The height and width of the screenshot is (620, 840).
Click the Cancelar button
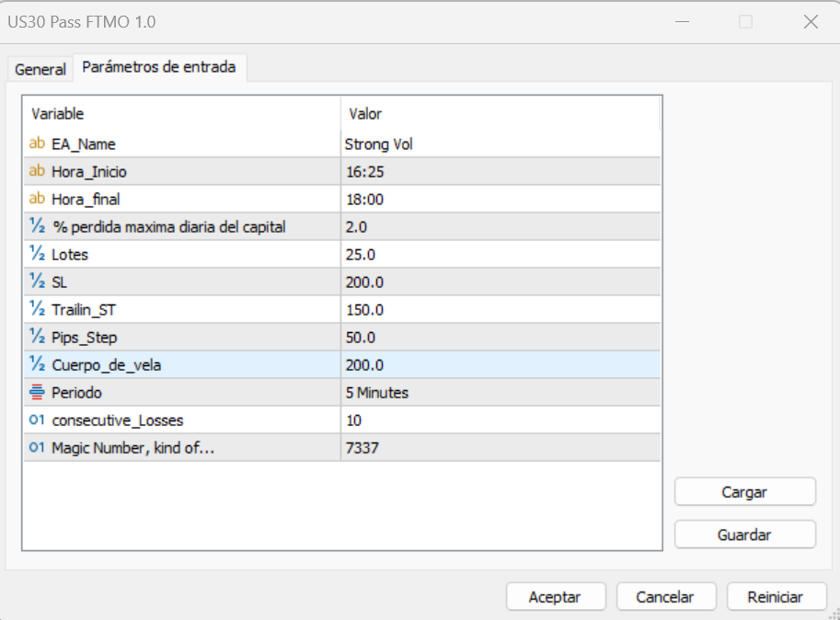click(666, 597)
